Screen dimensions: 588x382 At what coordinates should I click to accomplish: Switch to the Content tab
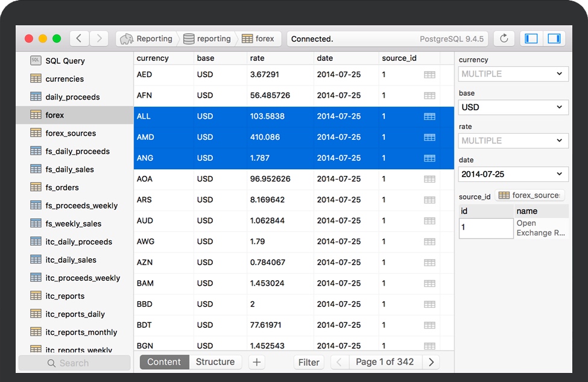[164, 362]
